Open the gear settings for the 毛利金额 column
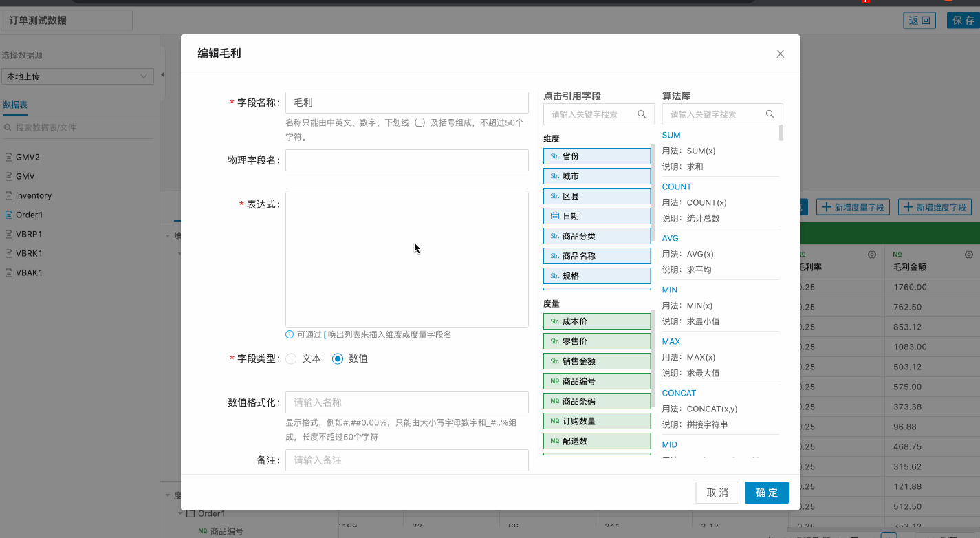 pyautogui.click(x=968, y=255)
